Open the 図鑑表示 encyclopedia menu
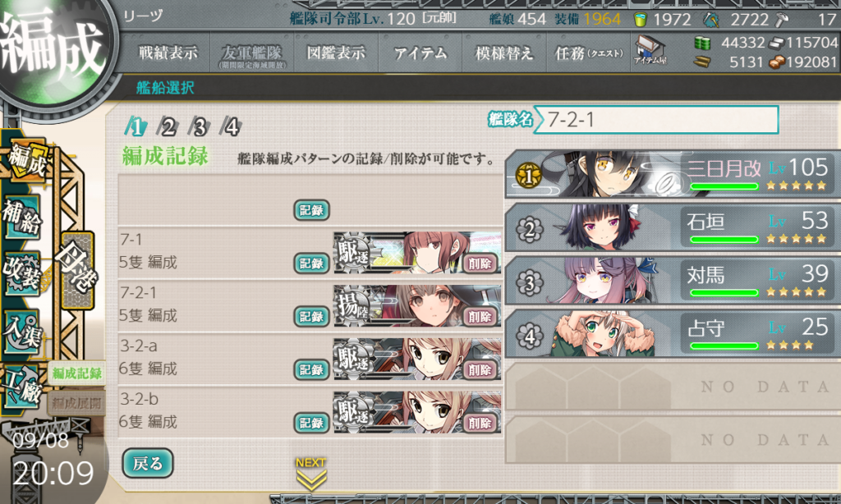 pos(336,53)
